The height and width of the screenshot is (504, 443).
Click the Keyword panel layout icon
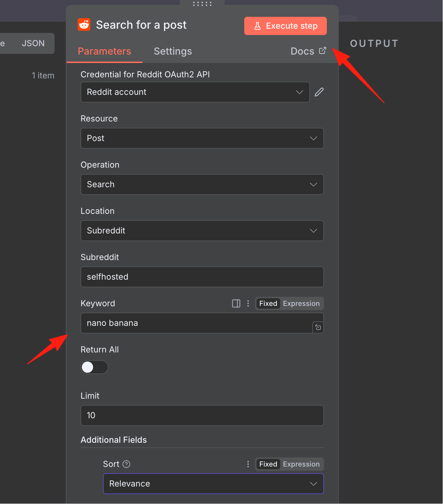click(x=236, y=303)
